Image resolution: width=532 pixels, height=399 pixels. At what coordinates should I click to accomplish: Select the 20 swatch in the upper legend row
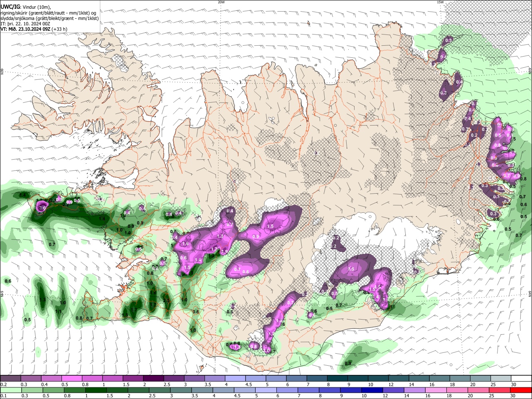480,379
